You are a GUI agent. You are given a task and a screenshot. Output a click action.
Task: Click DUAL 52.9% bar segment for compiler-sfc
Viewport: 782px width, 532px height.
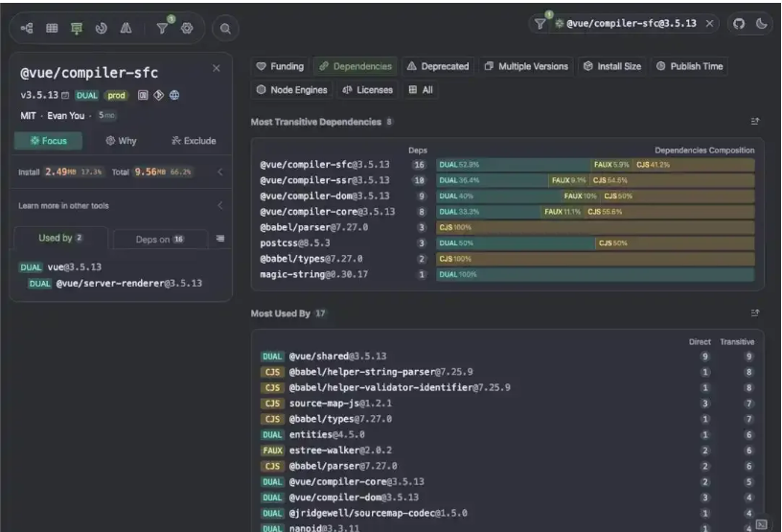point(514,165)
